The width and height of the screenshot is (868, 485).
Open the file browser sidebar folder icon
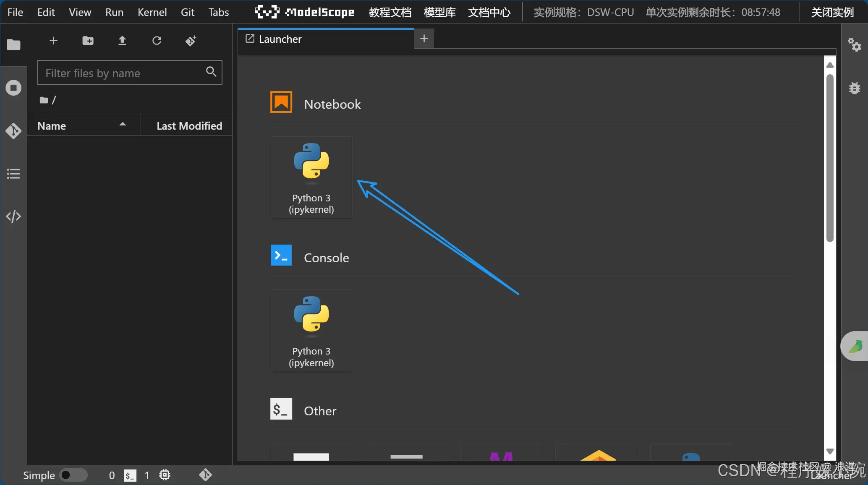pyautogui.click(x=13, y=44)
